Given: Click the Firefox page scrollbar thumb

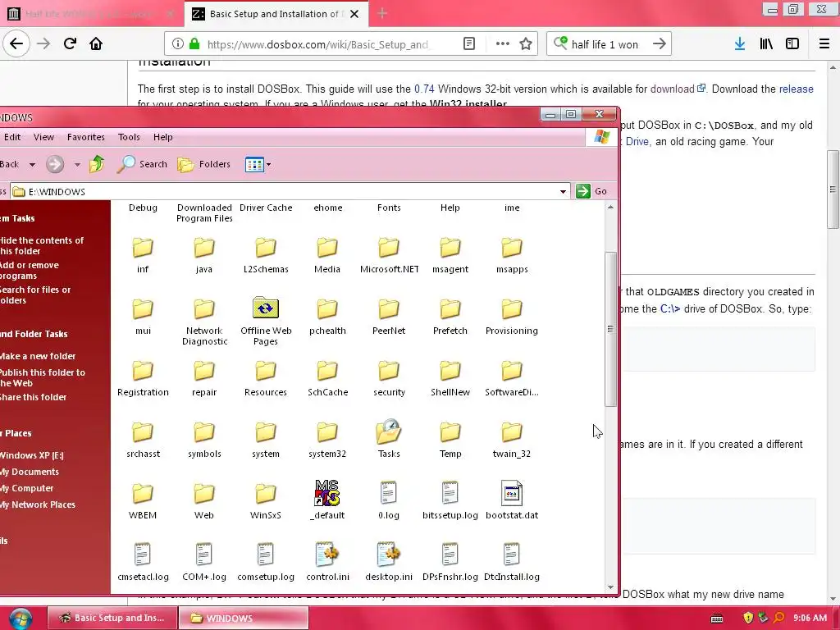Looking at the screenshot, I should 833,189.
